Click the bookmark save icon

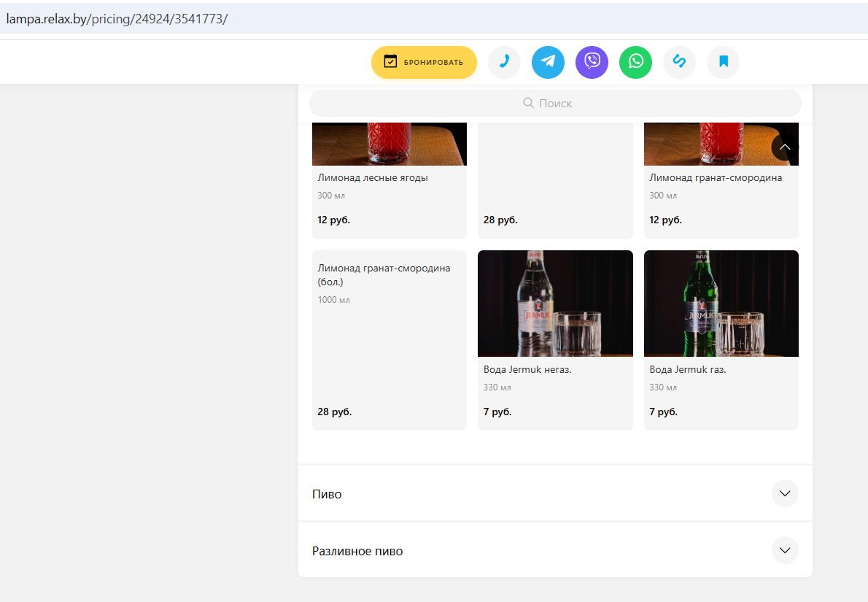coord(723,62)
